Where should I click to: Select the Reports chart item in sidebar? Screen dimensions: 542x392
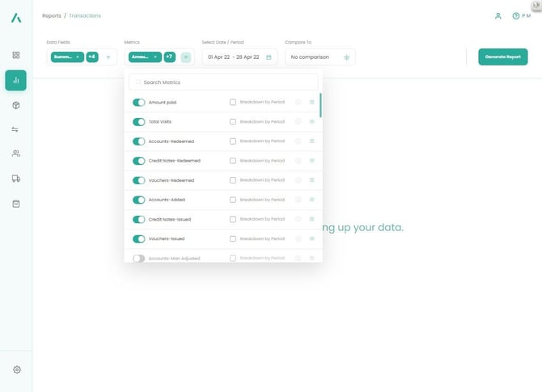click(15, 80)
